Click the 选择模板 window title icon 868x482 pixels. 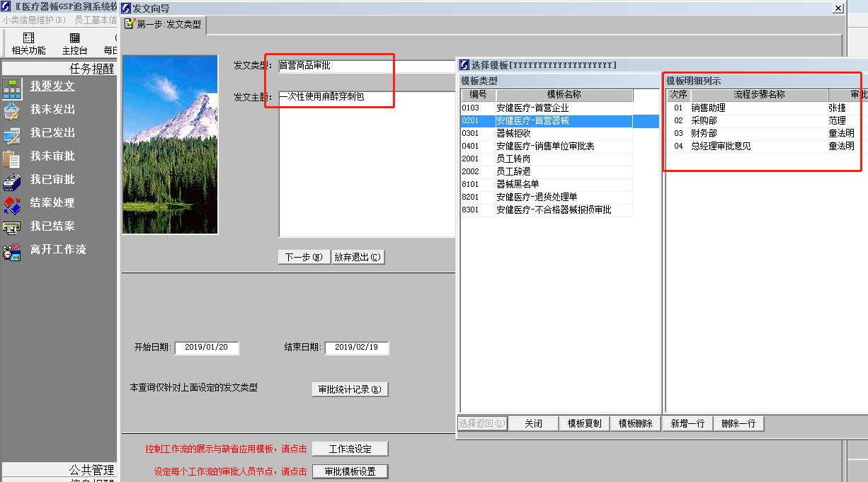pos(465,65)
